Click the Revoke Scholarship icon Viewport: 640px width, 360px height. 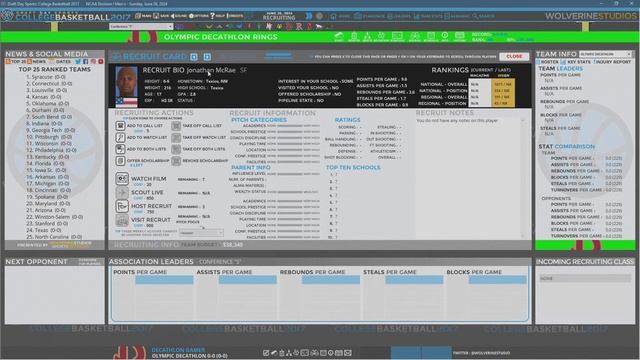176,161
